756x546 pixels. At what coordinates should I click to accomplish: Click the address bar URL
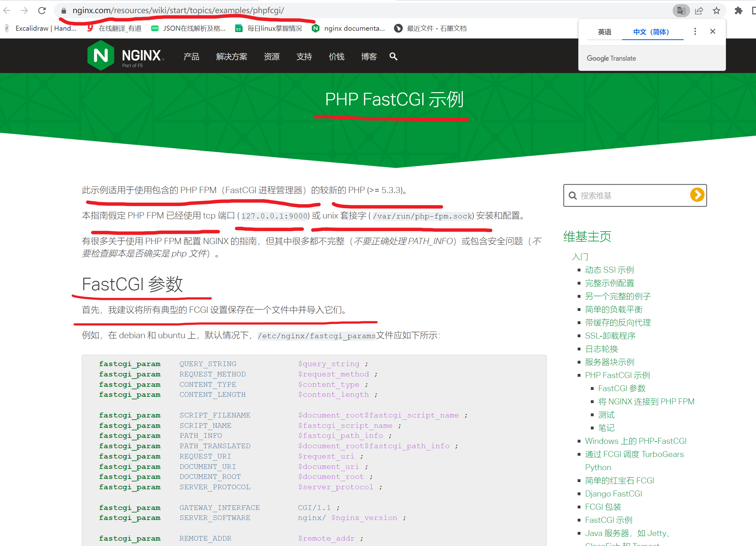click(178, 11)
